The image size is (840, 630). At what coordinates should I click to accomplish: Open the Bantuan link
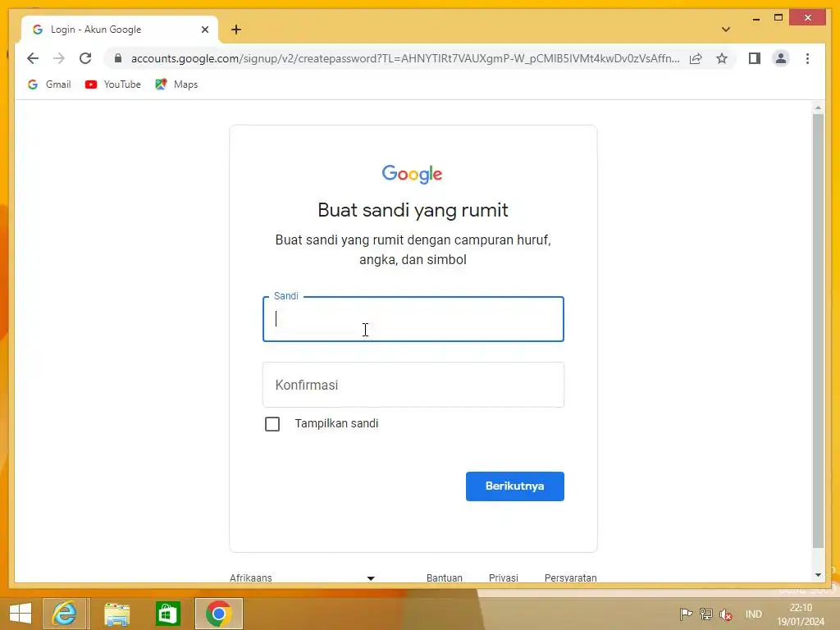[444, 578]
